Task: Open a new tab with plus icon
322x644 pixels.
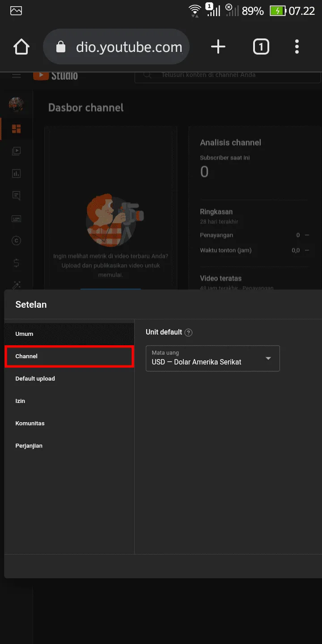Action: [x=218, y=47]
